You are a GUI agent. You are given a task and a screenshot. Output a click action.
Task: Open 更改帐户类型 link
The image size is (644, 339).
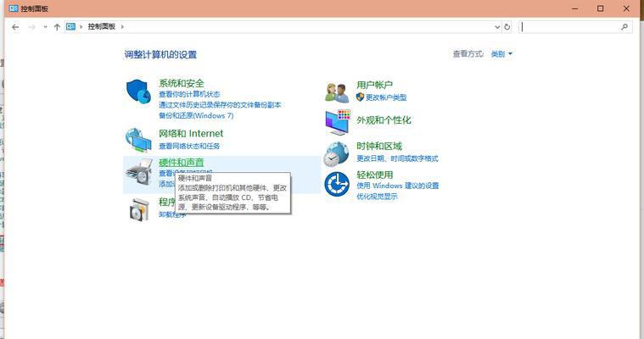pyautogui.click(x=386, y=97)
